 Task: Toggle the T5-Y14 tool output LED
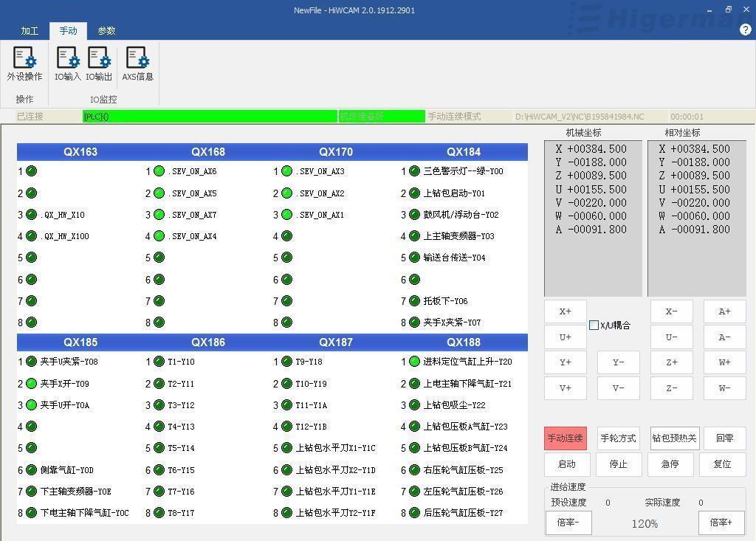(159, 448)
